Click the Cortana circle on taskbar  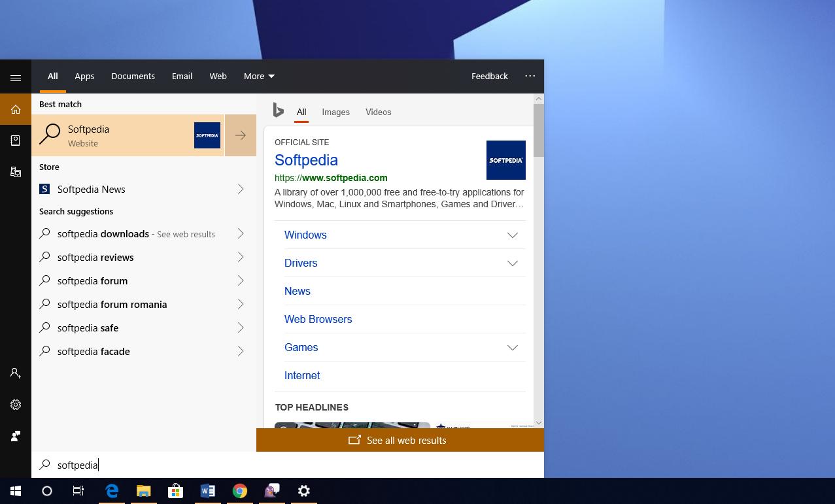[47, 491]
